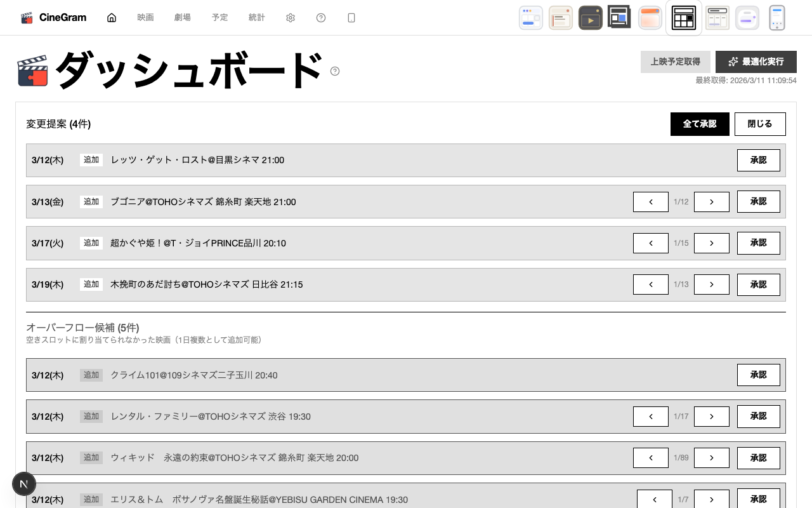This screenshot has height=508, width=812.
Task: Open settings via the gear icon
Action: coord(291,18)
